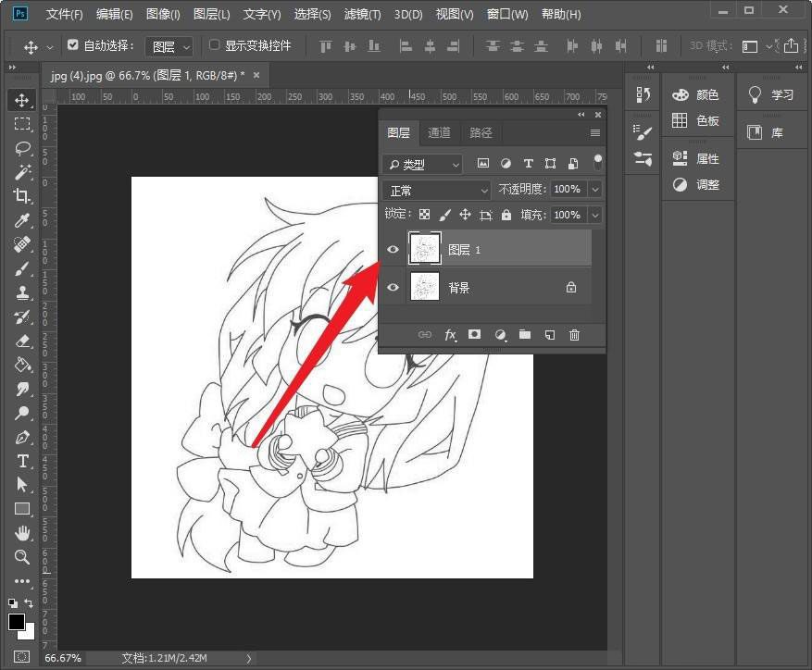This screenshot has height=670, width=812.
Task: Uncheck the 自动选择 checkbox
Action: coord(73,45)
